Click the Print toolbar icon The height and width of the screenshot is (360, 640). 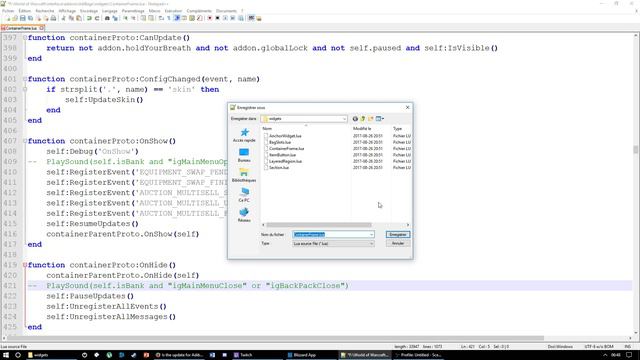coord(53,18)
